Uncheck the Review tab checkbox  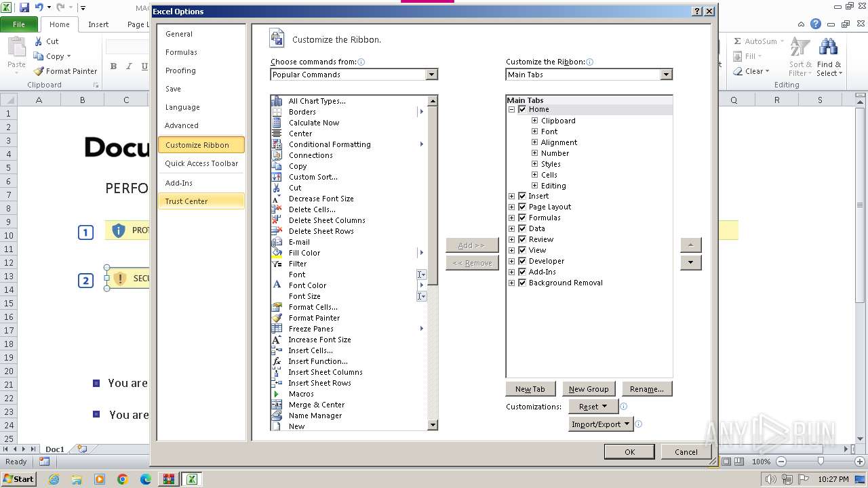[x=522, y=239]
